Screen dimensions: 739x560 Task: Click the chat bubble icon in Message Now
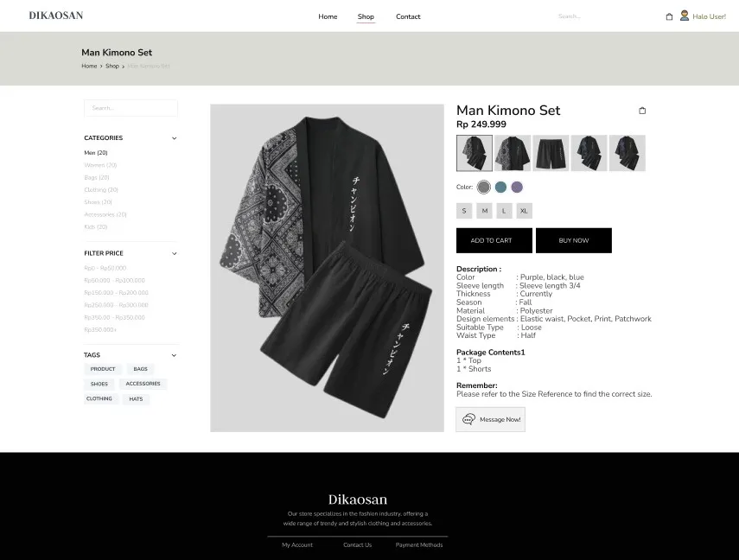coord(468,419)
